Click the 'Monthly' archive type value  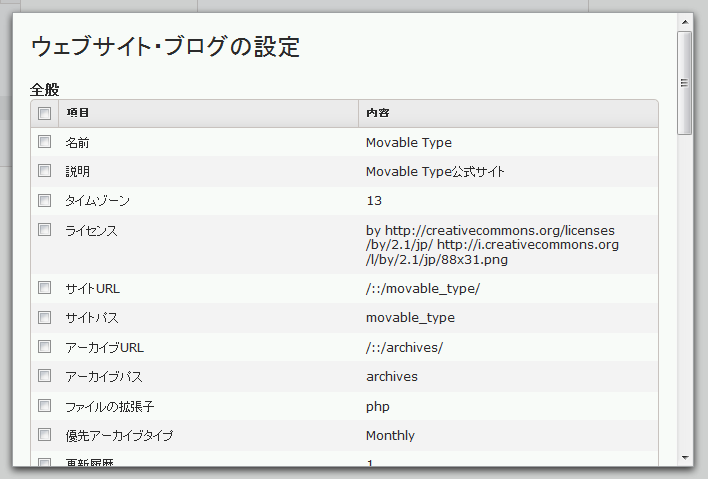pyautogui.click(x=390, y=436)
